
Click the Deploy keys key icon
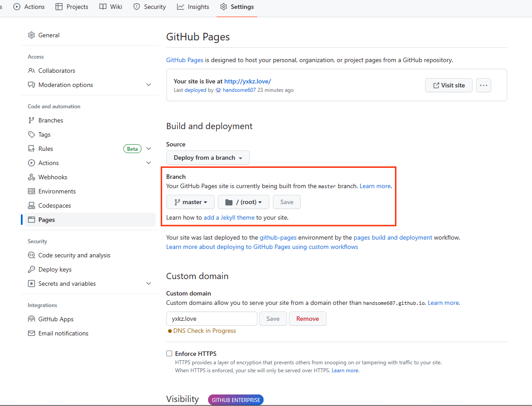32,269
